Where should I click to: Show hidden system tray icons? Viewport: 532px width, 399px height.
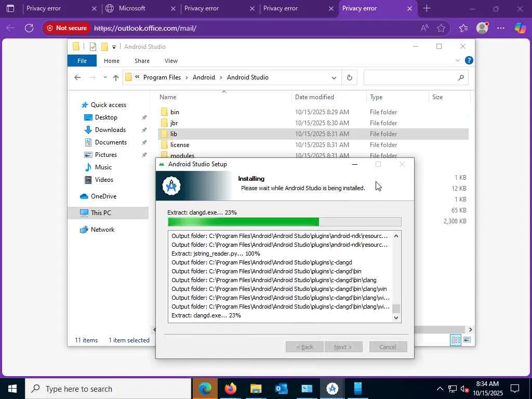click(440, 389)
